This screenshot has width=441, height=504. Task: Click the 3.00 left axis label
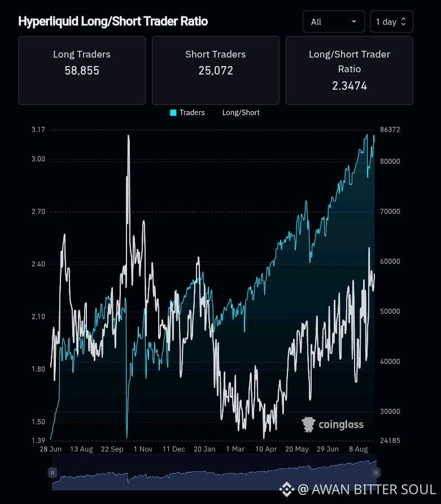(38, 159)
